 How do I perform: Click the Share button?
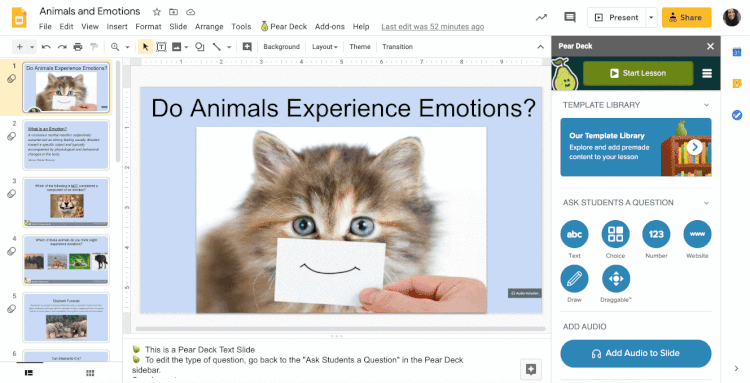(686, 18)
